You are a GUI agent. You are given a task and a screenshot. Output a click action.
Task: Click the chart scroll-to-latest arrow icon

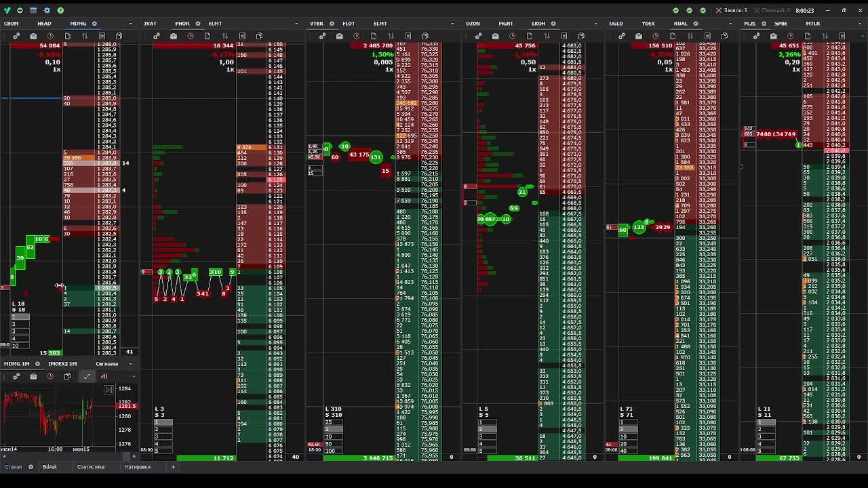pos(108,390)
